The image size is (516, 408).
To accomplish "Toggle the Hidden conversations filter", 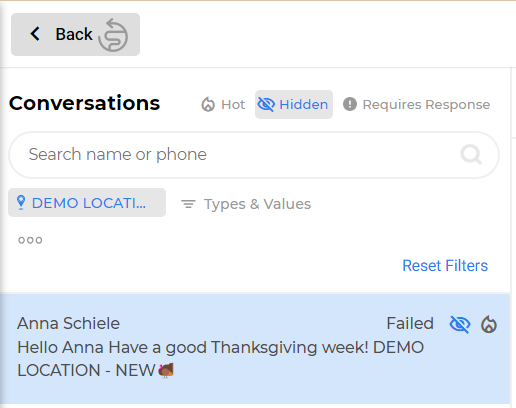I will point(294,104).
